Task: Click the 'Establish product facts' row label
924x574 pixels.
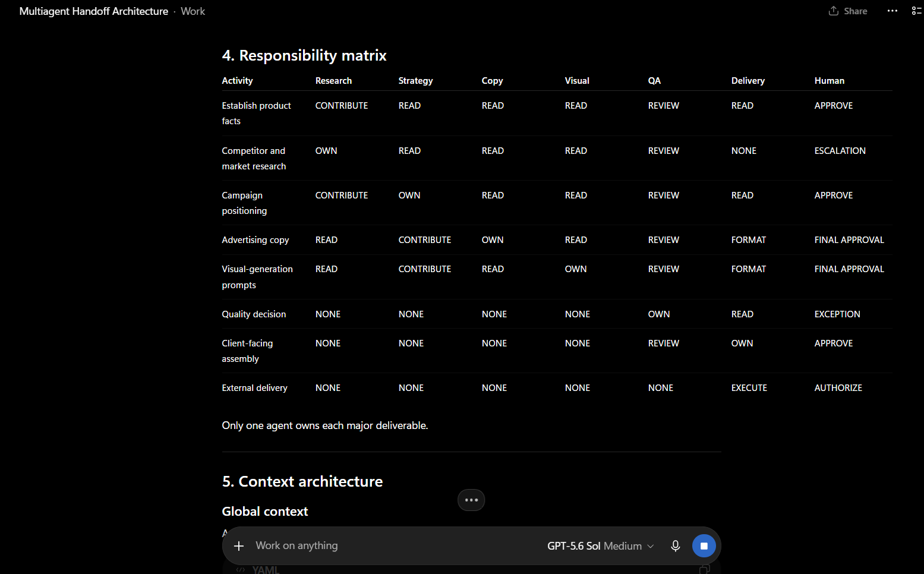Action: tap(256, 113)
